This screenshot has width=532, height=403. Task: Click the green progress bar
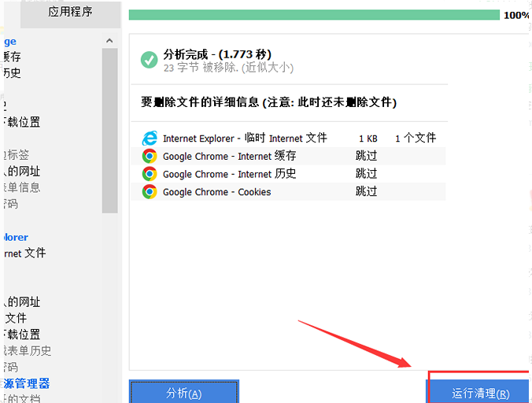click(314, 15)
